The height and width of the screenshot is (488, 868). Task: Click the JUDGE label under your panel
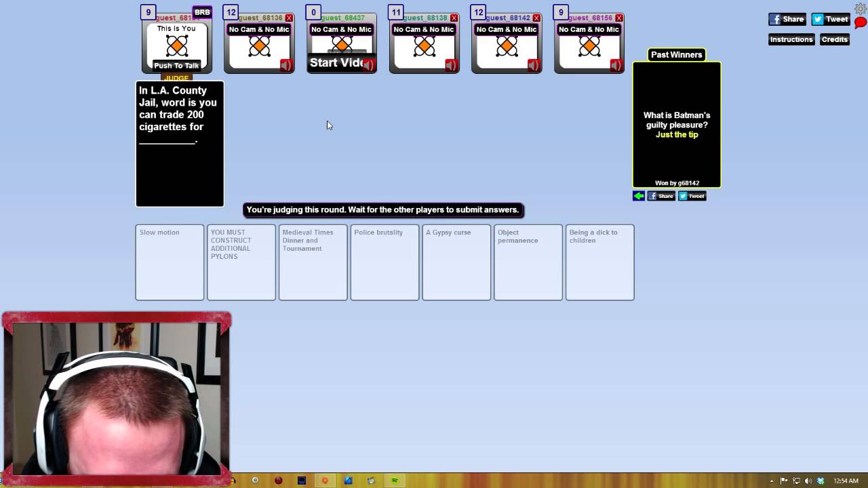176,78
